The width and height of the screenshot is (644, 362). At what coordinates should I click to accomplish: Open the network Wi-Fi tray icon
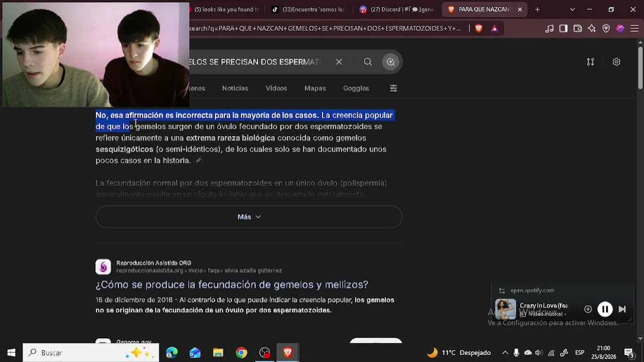551,353
